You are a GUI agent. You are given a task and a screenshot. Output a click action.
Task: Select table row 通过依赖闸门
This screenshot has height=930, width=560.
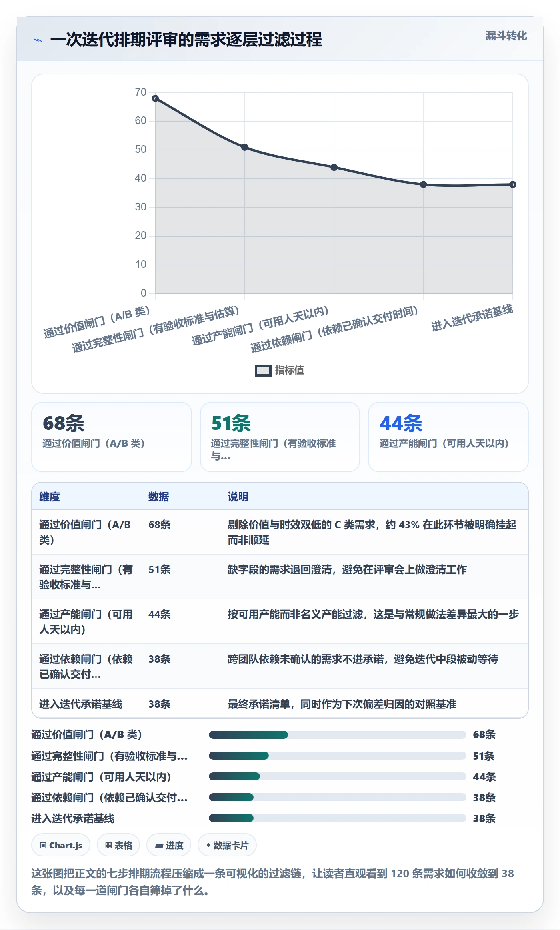(280, 667)
